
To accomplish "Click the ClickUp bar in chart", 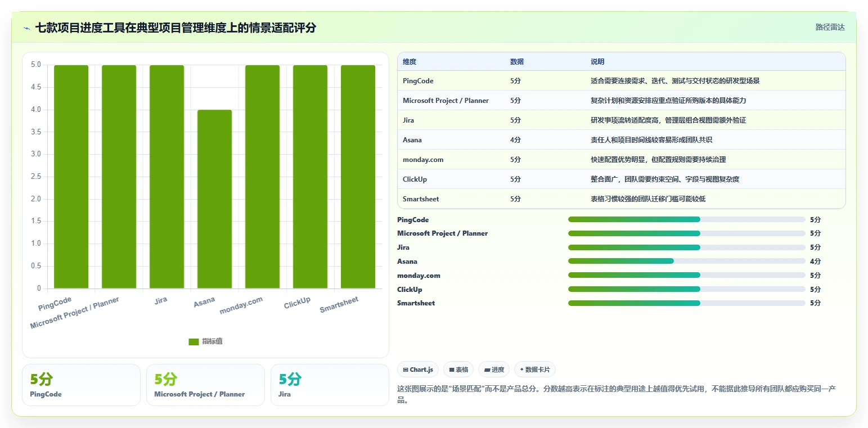I will 310,177.
